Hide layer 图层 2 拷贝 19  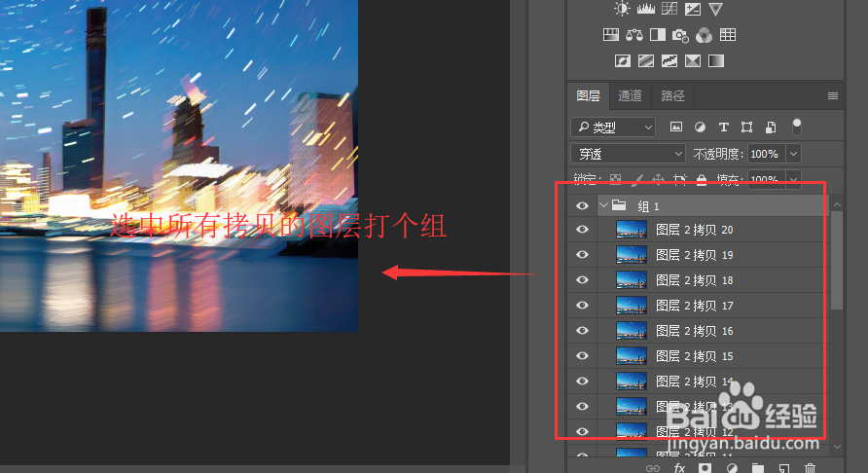(582, 255)
